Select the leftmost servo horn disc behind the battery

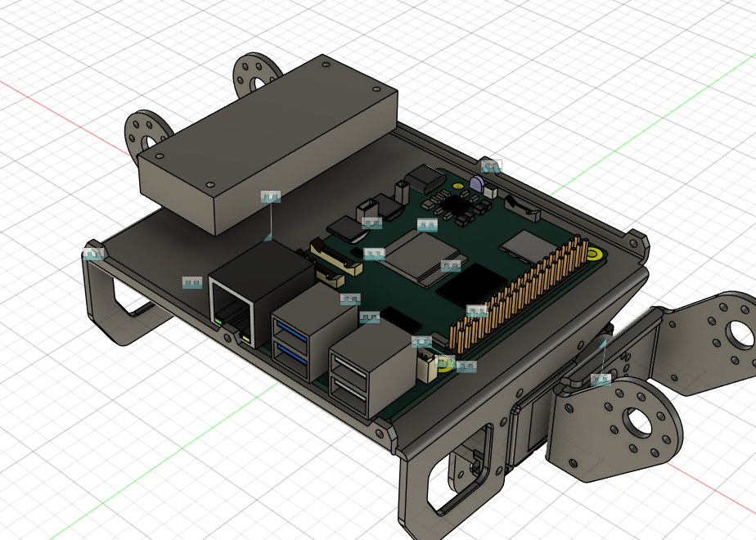(x=146, y=136)
